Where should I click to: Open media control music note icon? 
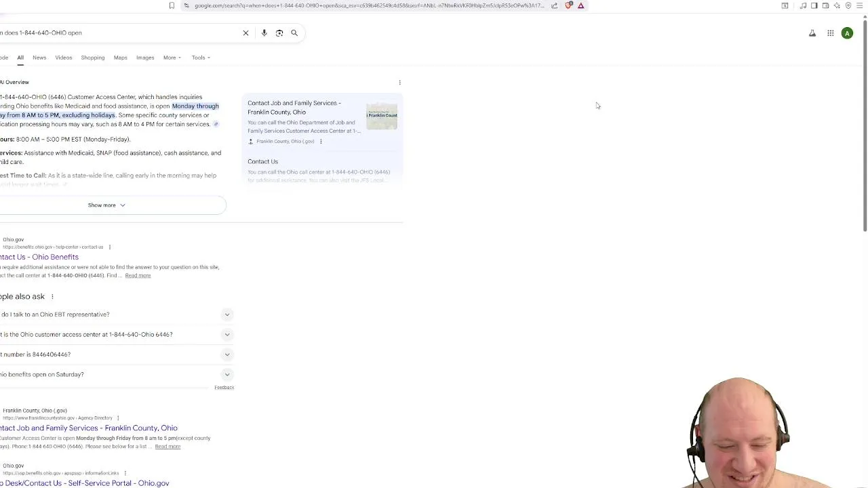(x=803, y=5)
